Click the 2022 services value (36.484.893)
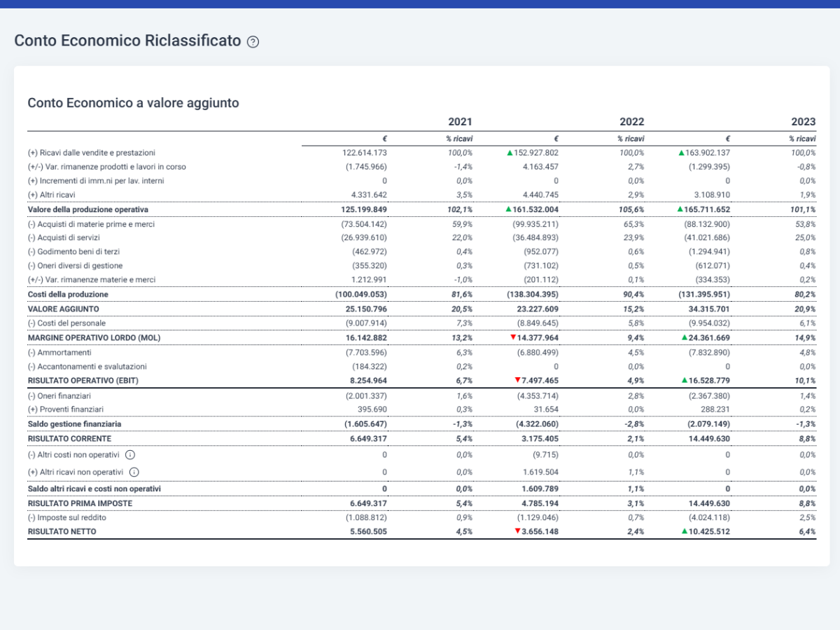Image resolution: width=840 pixels, height=630 pixels. click(x=535, y=238)
